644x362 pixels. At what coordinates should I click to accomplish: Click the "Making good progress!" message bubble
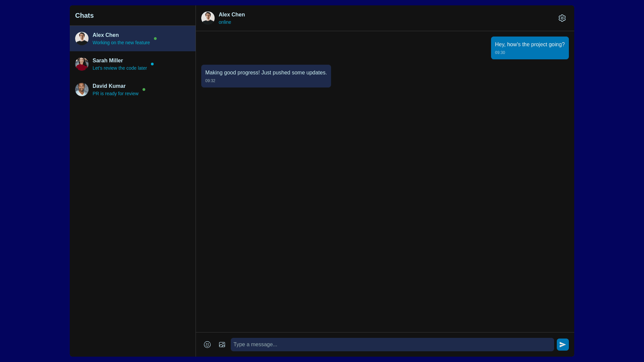[x=266, y=76]
